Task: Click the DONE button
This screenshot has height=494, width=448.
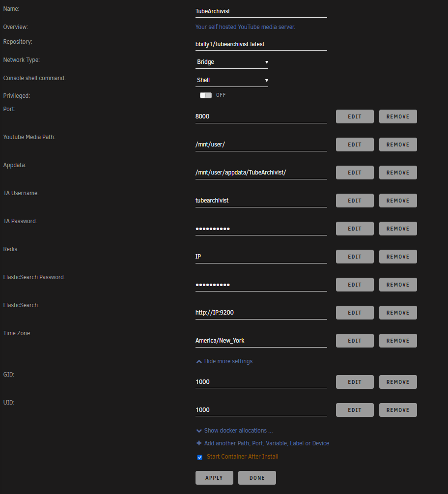Action: (x=257, y=478)
